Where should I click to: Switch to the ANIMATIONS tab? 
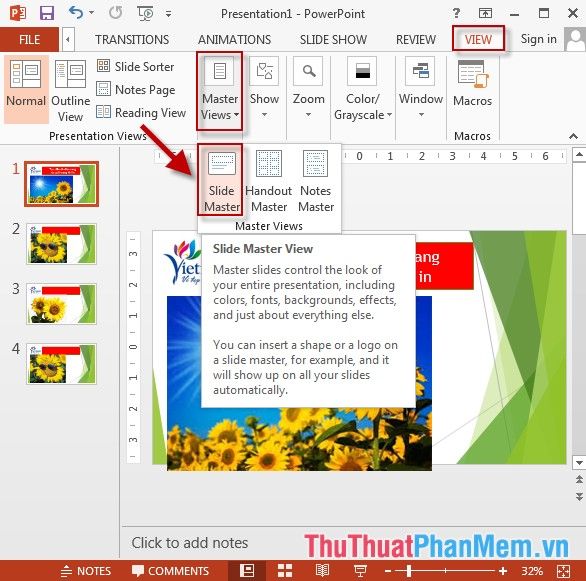click(x=234, y=39)
